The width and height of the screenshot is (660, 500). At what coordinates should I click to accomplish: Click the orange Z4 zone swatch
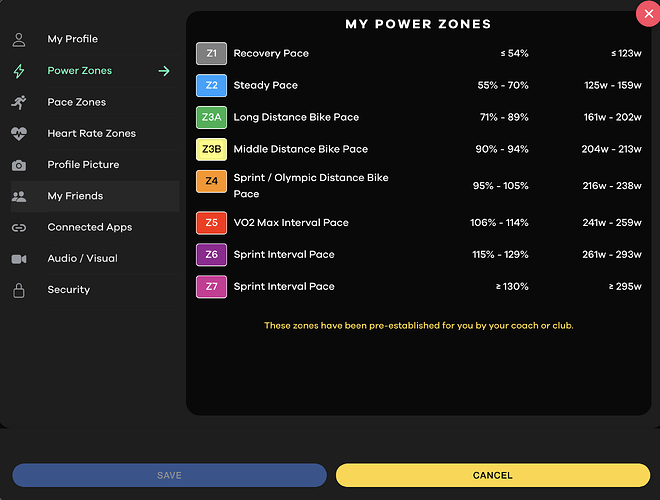(211, 181)
